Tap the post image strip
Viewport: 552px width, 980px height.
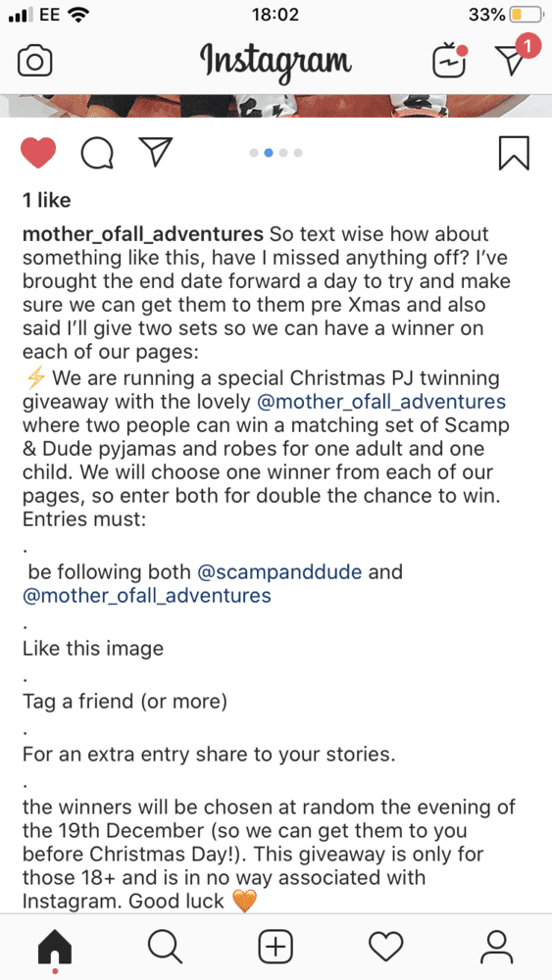click(276, 106)
